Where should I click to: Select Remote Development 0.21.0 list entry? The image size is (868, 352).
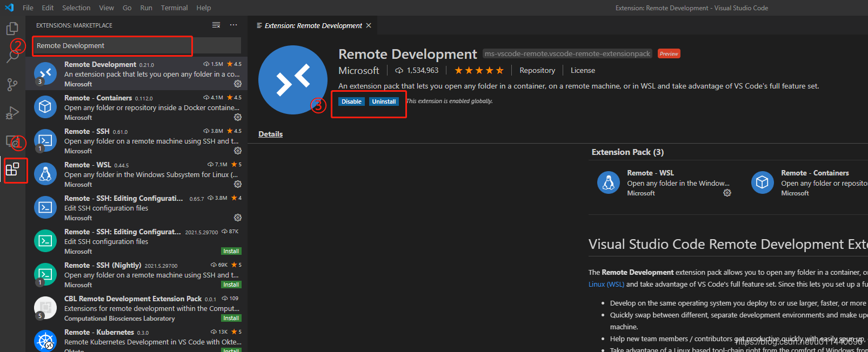pyautogui.click(x=137, y=73)
